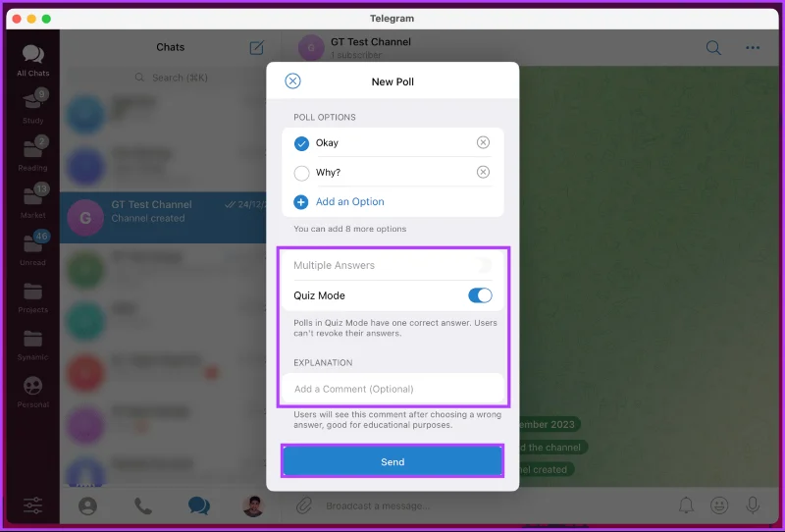Open the Synamic folder

33,346
